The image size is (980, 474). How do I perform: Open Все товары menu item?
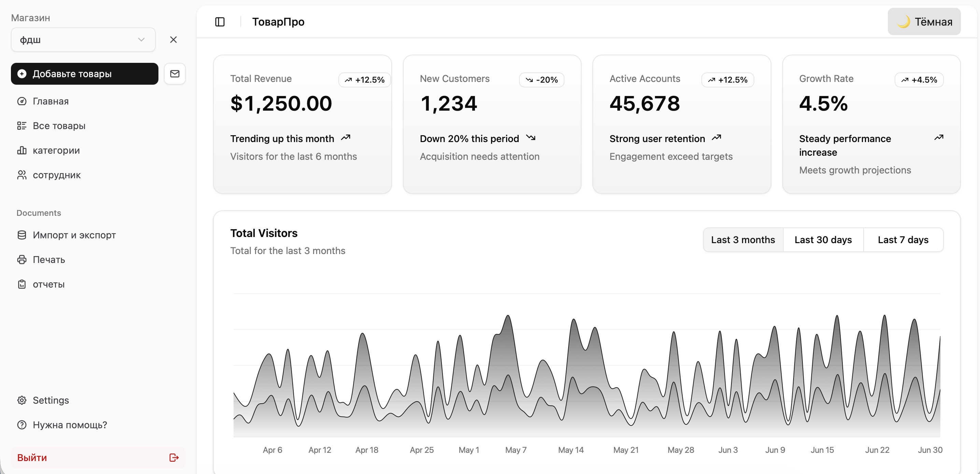pyautogui.click(x=59, y=126)
